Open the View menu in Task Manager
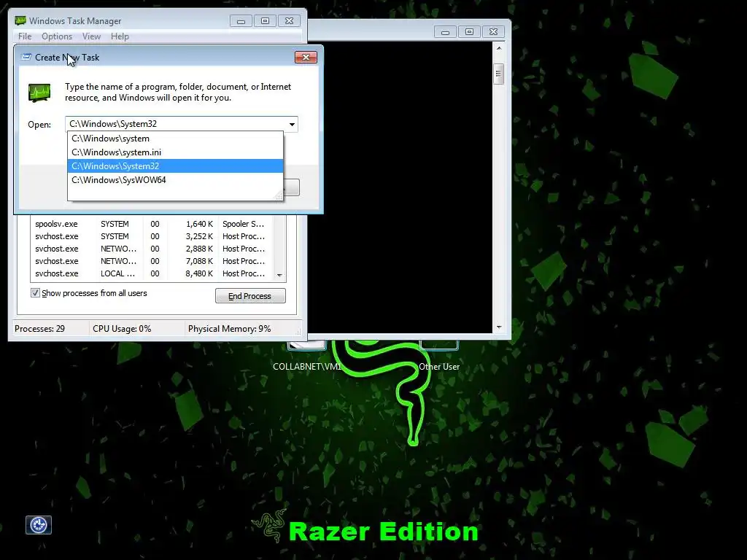Screen dimensions: 747x560 point(91,36)
